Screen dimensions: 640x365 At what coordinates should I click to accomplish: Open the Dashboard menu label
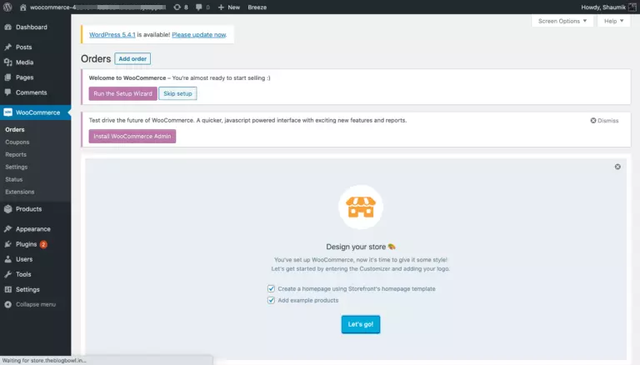pos(31,27)
